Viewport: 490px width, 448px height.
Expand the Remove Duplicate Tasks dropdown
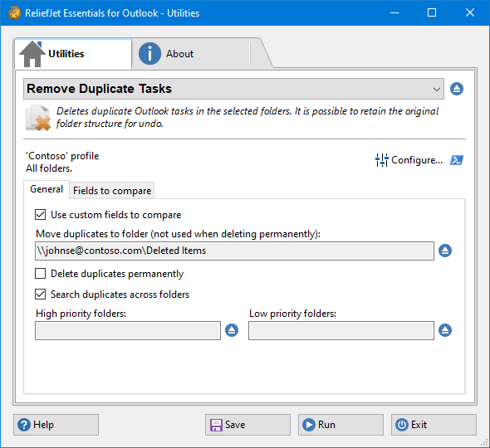233,89
